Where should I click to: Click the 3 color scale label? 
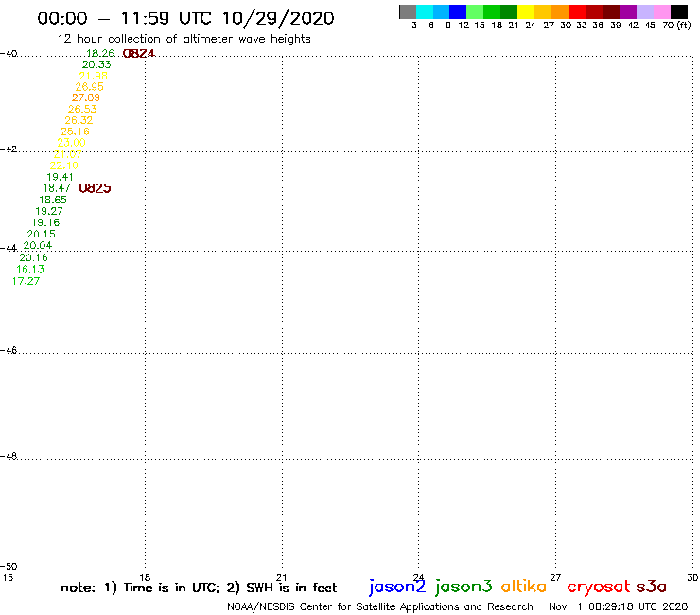click(x=414, y=25)
